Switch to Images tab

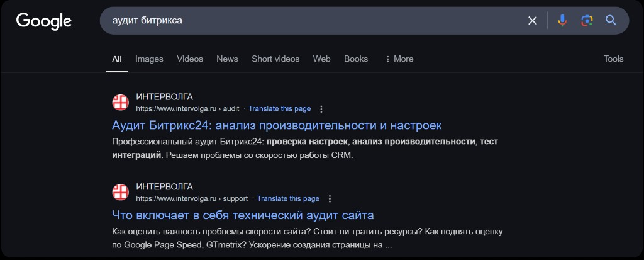point(149,59)
